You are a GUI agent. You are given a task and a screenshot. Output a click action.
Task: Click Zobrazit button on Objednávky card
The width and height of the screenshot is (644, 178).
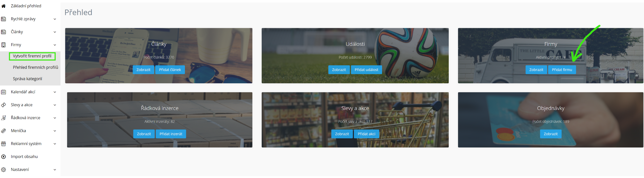550,134
